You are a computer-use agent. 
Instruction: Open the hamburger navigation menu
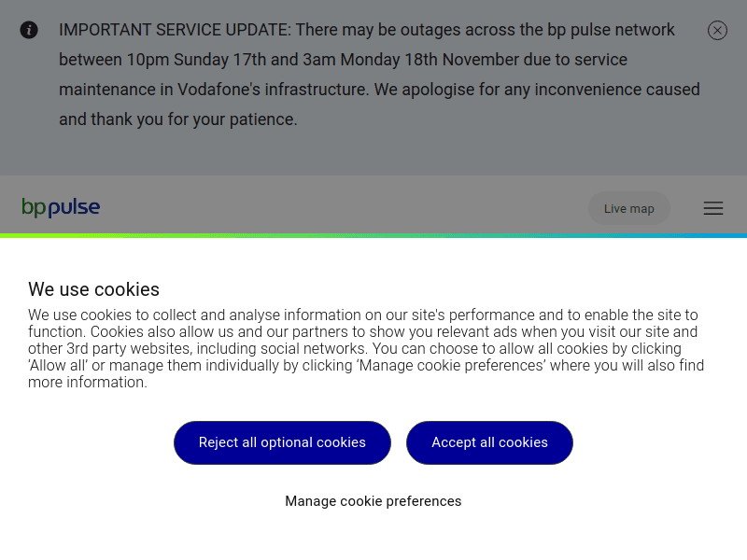click(x=713, y=208)
